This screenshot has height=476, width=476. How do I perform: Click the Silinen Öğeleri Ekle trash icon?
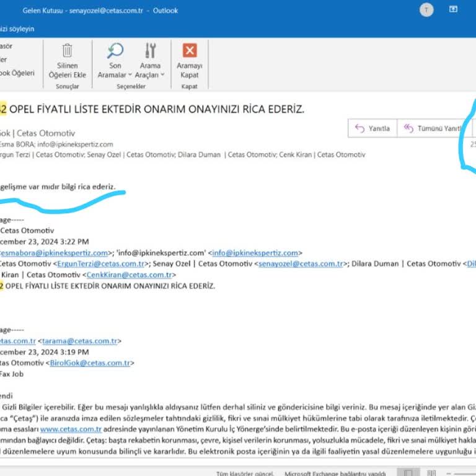coord(67,51)
